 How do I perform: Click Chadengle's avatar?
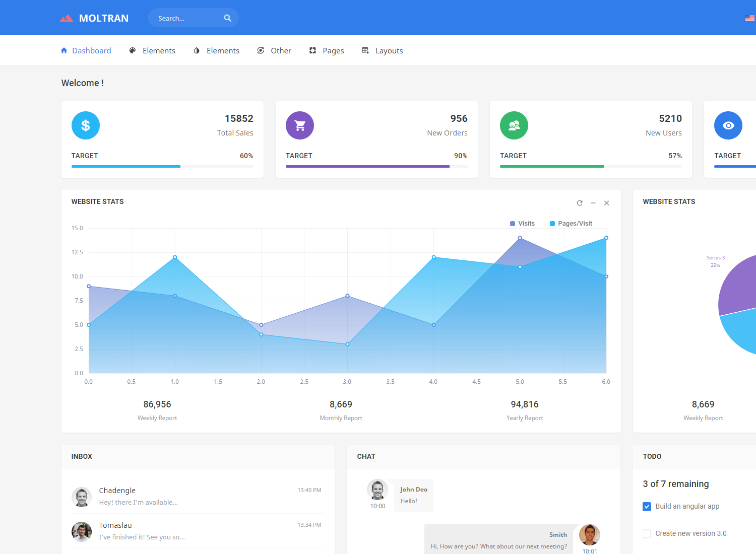[82, 497]
